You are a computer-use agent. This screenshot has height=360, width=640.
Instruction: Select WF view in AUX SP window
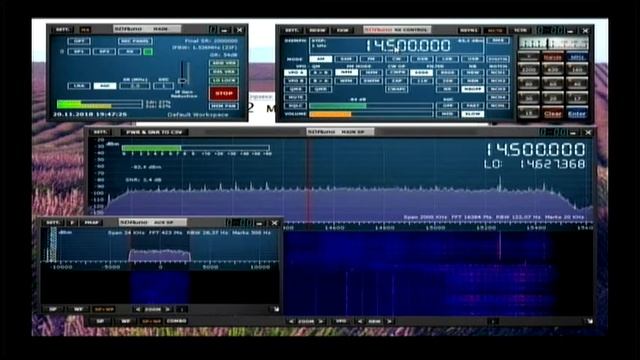(x=78, y=309)
